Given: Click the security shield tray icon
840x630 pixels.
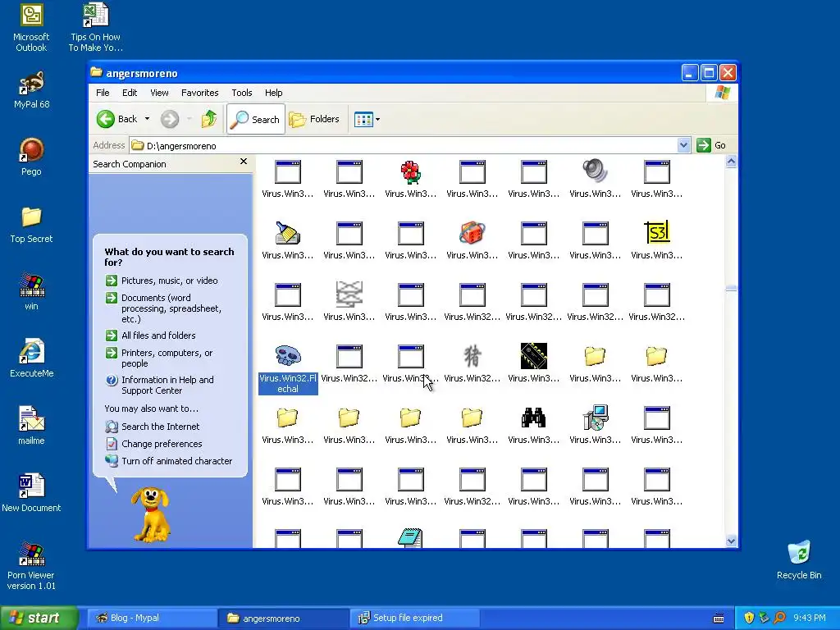Looking at the screenshot, I should click(749, 618).
